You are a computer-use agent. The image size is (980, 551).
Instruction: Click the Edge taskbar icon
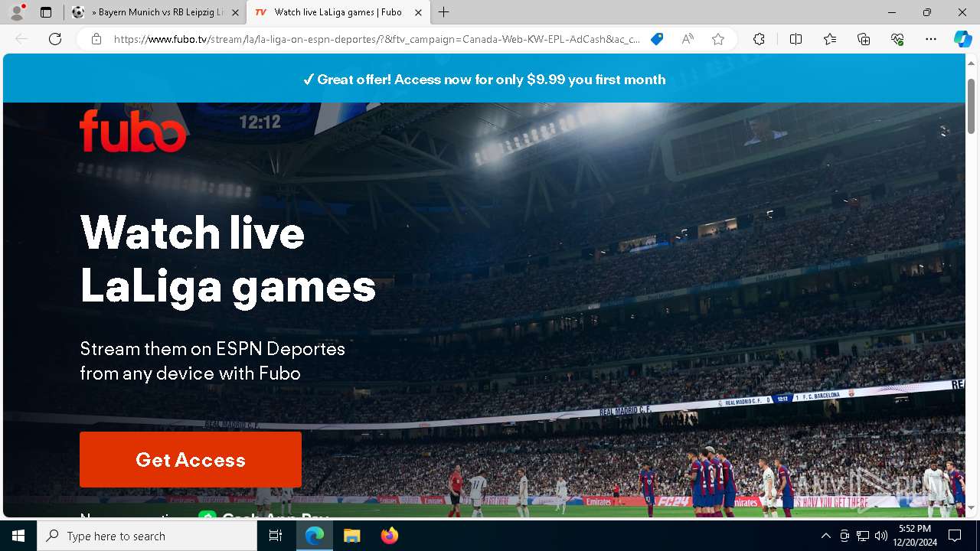click(315, 536)
